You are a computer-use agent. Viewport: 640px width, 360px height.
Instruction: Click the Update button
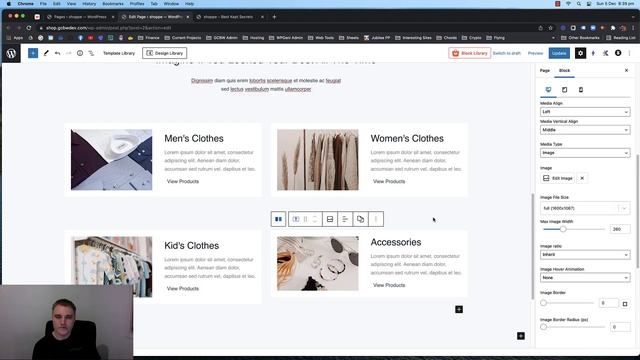point(559,53)
